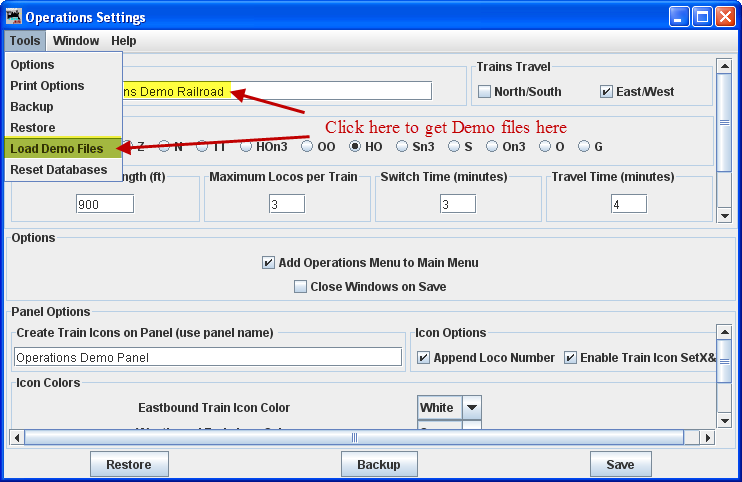
Task: Click the horizontal scrollbar left arrow
Action: coord(16,438)
